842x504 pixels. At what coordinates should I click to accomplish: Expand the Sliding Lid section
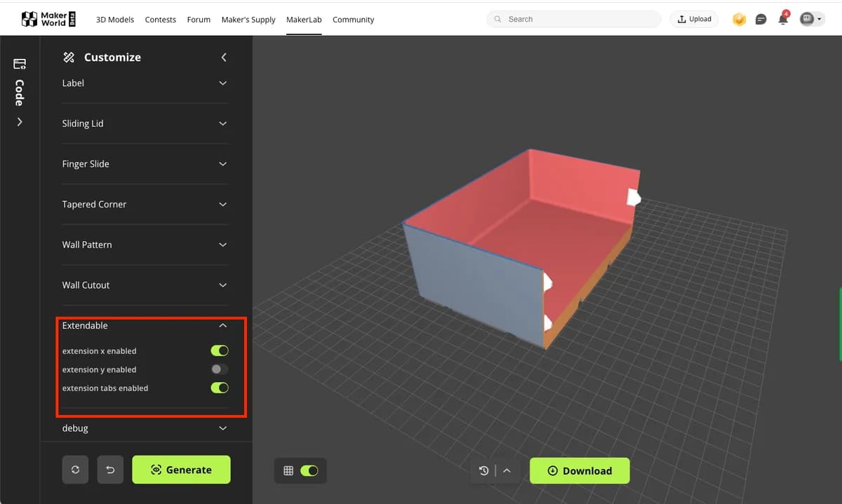(x=145, y=123)
